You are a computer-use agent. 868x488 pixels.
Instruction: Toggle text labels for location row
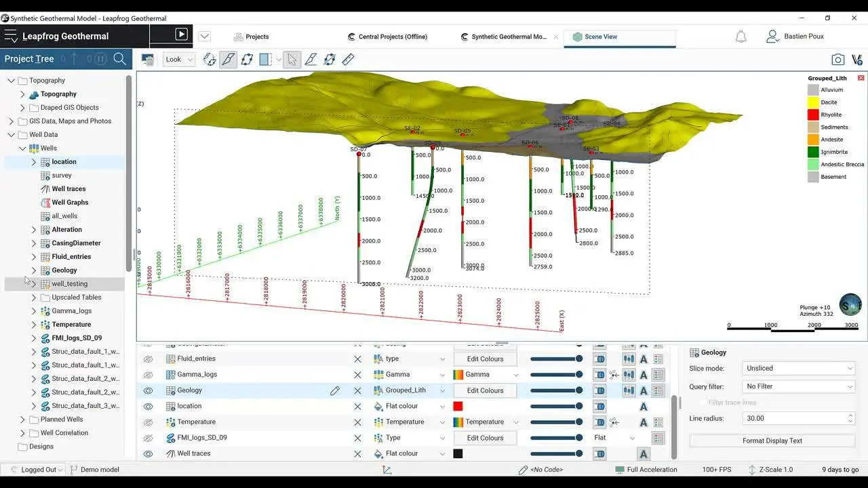pos(643,407)
